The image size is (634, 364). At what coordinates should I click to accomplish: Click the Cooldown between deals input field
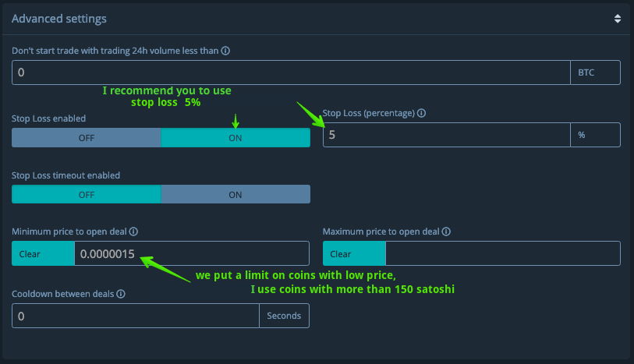(x=135, y=316)
